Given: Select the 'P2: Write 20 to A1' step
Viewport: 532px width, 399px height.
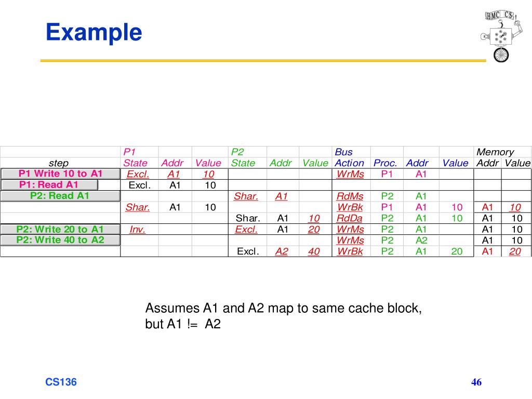Looking at the screenshot, I should 60,229.
